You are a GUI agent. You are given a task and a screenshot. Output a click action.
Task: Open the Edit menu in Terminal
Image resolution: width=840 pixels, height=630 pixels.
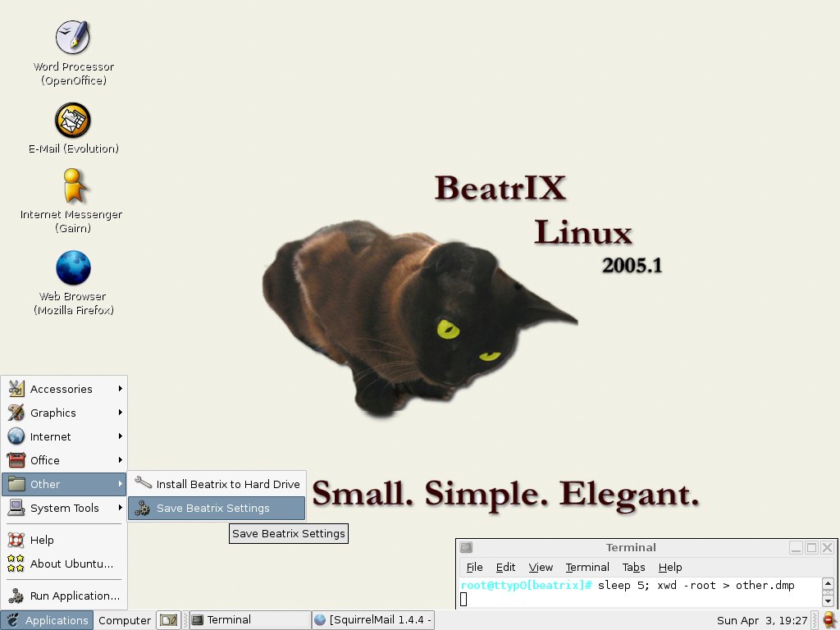coord(505,567)
